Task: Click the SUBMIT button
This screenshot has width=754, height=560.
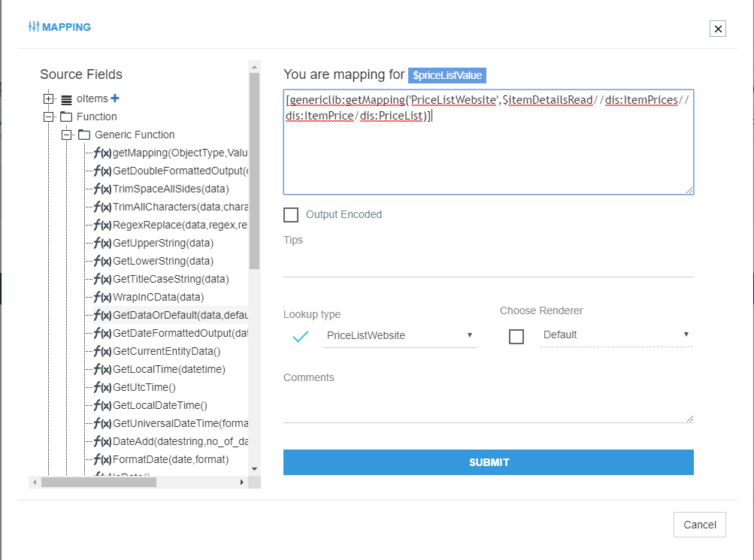Action: point(488,462)
